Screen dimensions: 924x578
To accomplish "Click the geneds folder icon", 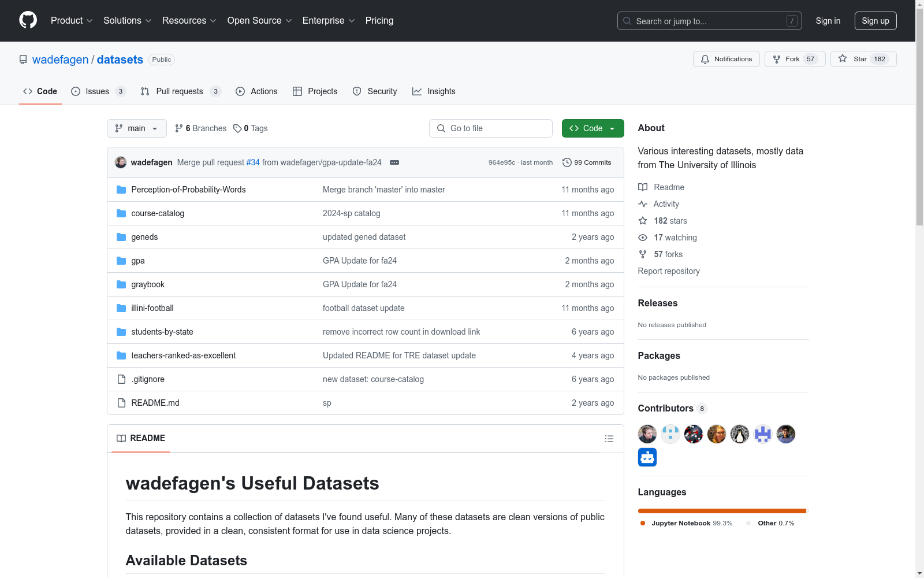I will (x=121, y=237).
